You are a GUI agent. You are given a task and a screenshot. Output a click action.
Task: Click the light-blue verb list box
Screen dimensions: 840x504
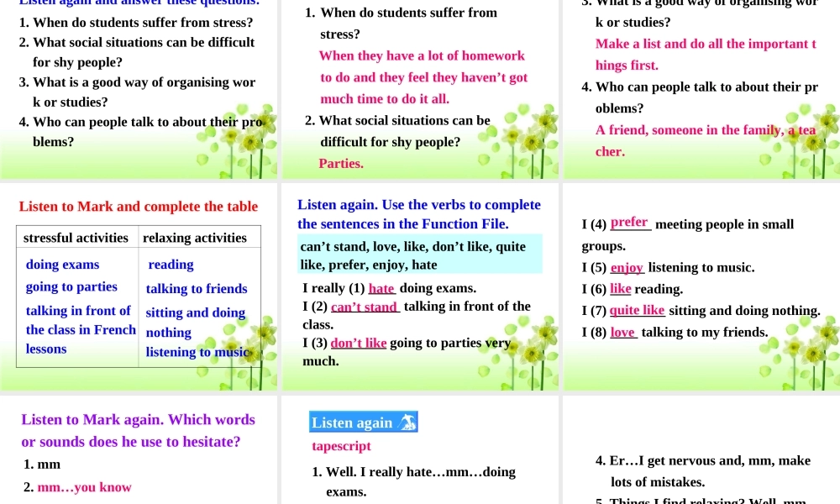(x=420, y=255)
